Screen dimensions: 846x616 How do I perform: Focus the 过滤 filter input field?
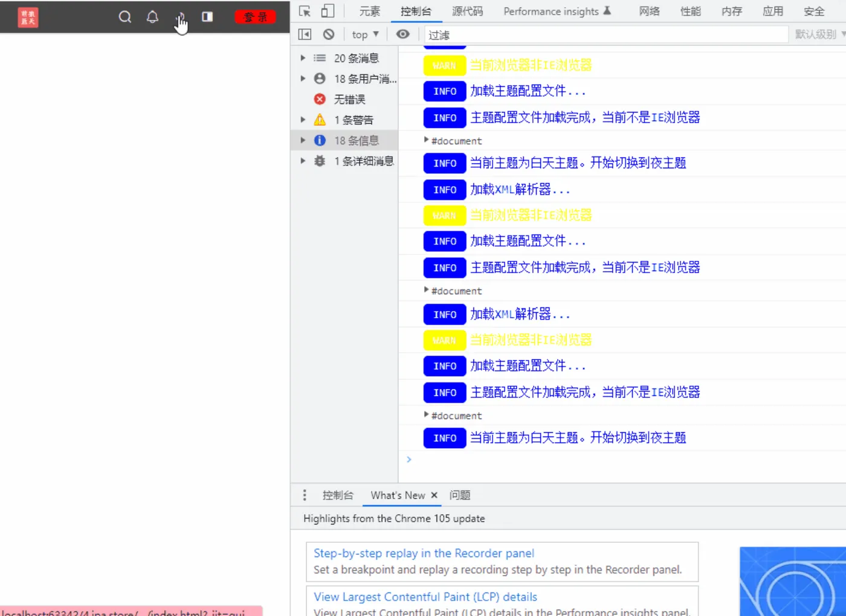point(606,34)
